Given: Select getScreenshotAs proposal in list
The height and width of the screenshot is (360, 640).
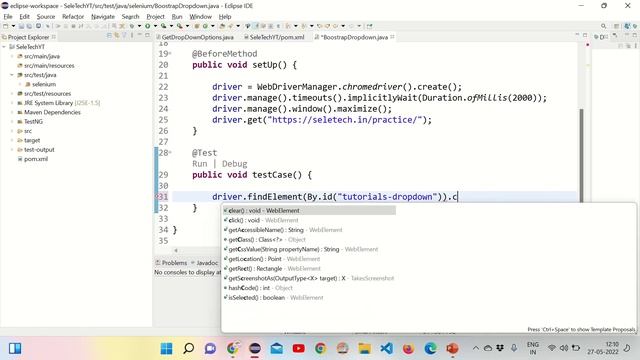Looking at the screenshot, I should click(309, 278).
